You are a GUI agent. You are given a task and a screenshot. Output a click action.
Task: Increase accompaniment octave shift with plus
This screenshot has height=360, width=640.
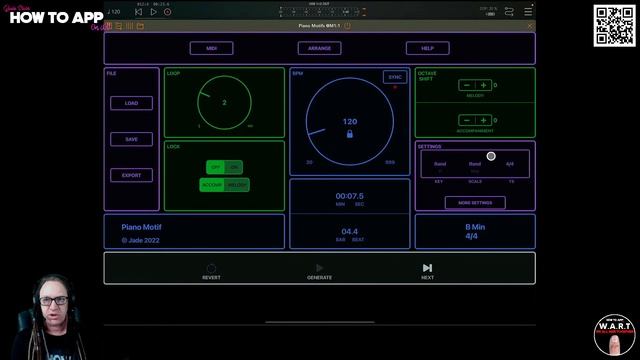coord(483,120)
